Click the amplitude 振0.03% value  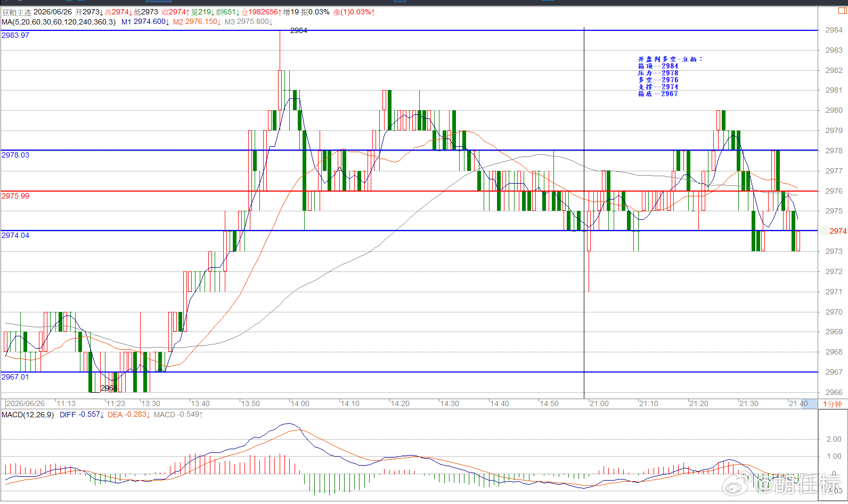pyautogui.click(x=315, y=12)
